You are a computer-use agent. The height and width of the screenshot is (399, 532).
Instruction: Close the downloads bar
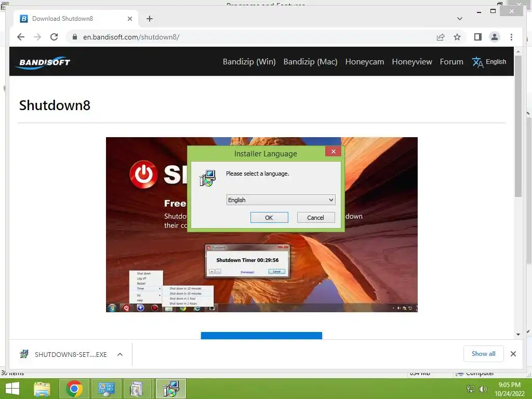click(x=513, y=354)
